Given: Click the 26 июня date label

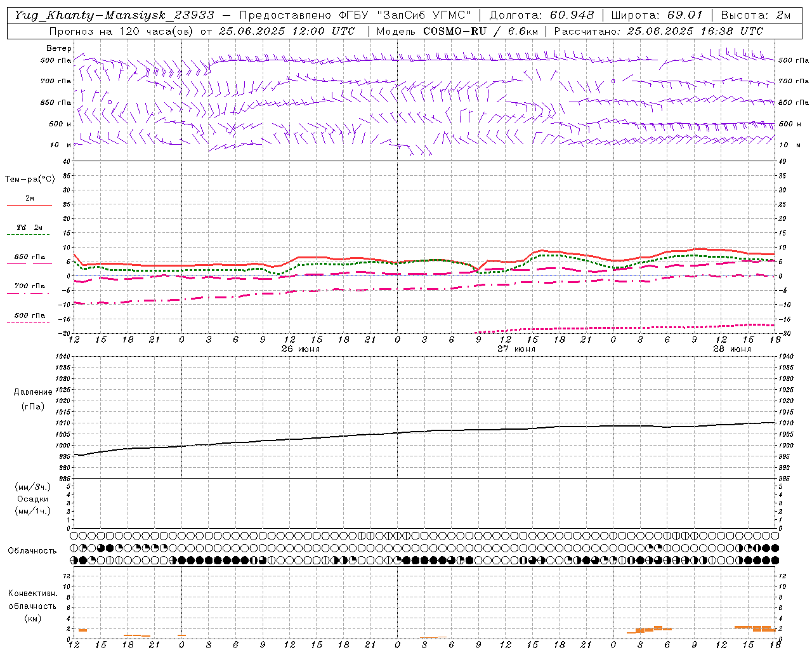Looking at the screenshot, I should [301, 349].
